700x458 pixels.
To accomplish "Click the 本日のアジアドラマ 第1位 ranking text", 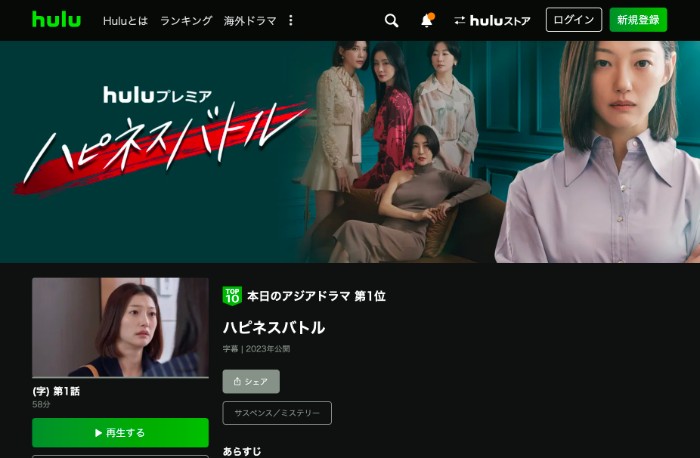I will click(316, 296).
